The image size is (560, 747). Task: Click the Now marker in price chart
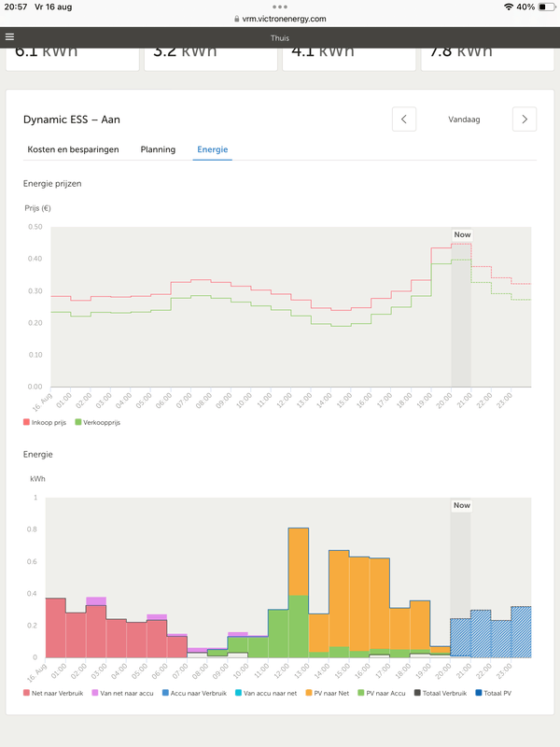coord(462,234)
